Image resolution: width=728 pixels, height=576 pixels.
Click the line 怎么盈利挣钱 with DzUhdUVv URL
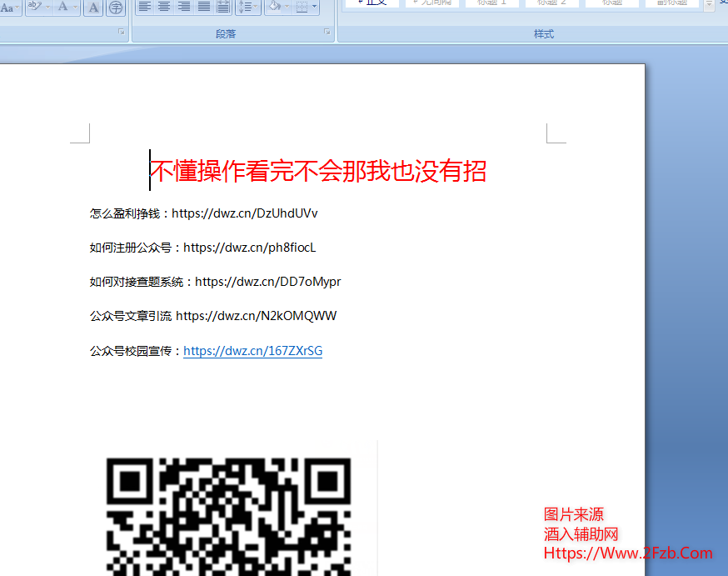point(203,213)
